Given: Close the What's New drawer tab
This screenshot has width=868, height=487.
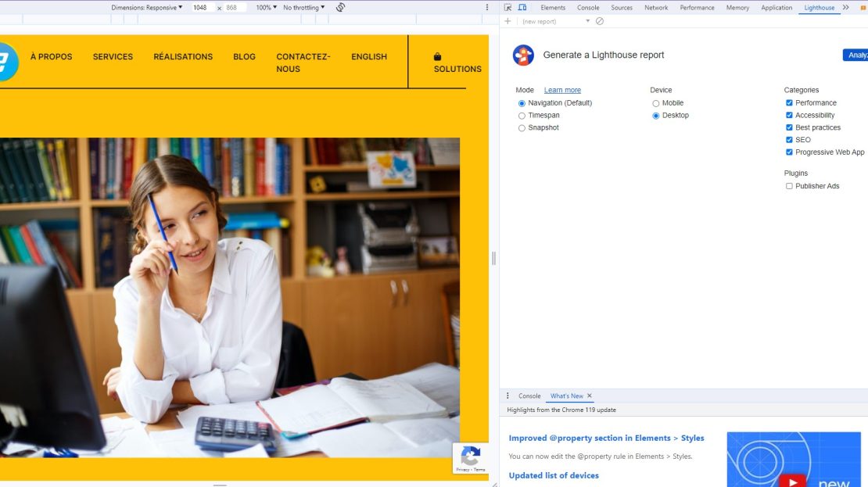Looking at the screenshot, I should coord(590,396).
